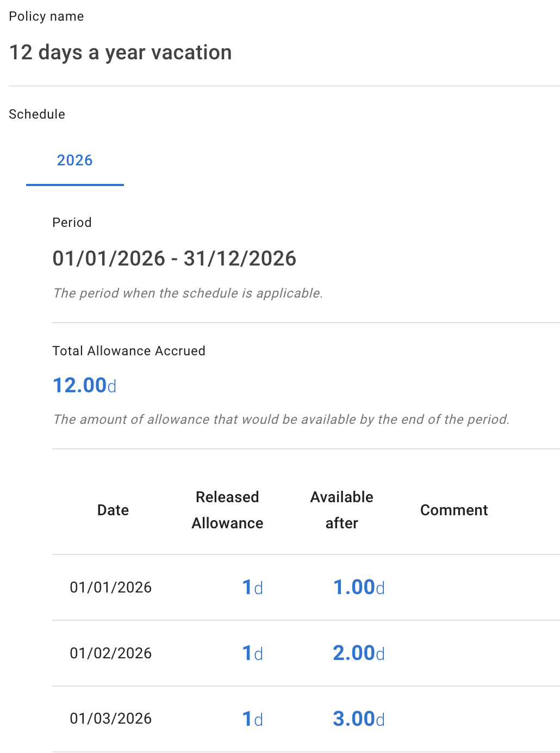
Task: Switch to the 2026 schedule tab
Action: point(74,160)
